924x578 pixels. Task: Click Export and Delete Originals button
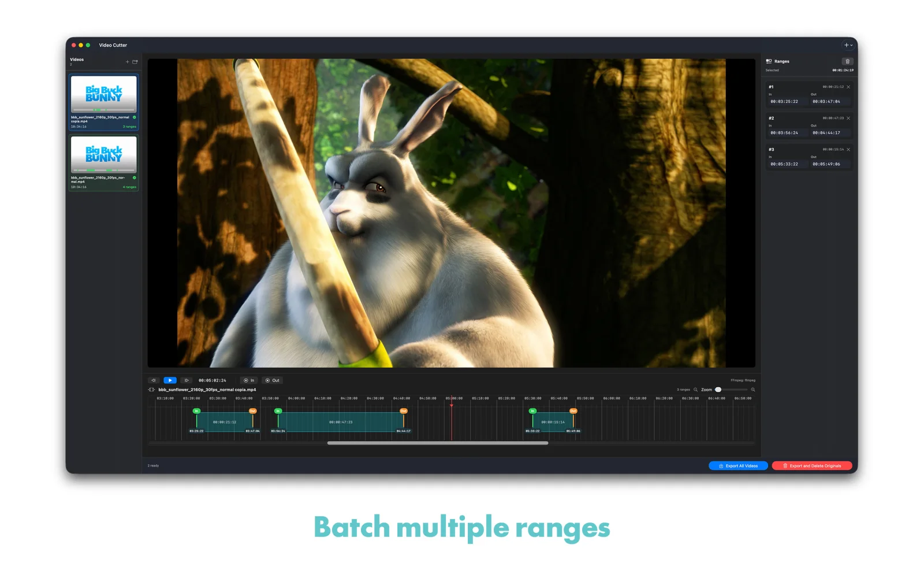point(812,466)
